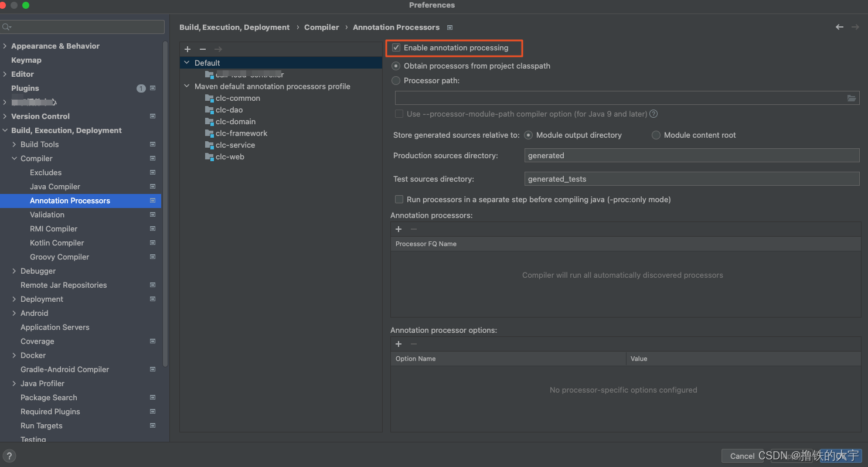Screen dimensions: 868x467
Task: Select the clc-web module
Action: click(230, 157)
